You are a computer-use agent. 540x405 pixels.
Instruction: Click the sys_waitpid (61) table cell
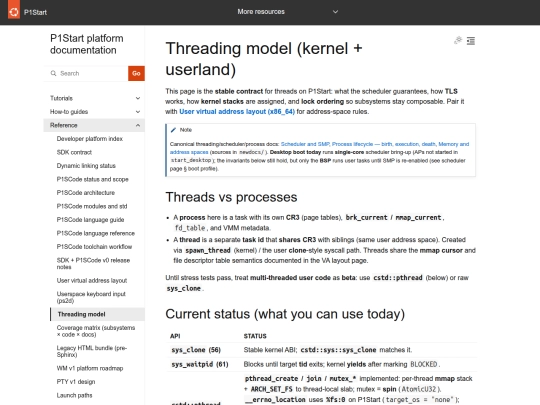(x=200, y=364)
